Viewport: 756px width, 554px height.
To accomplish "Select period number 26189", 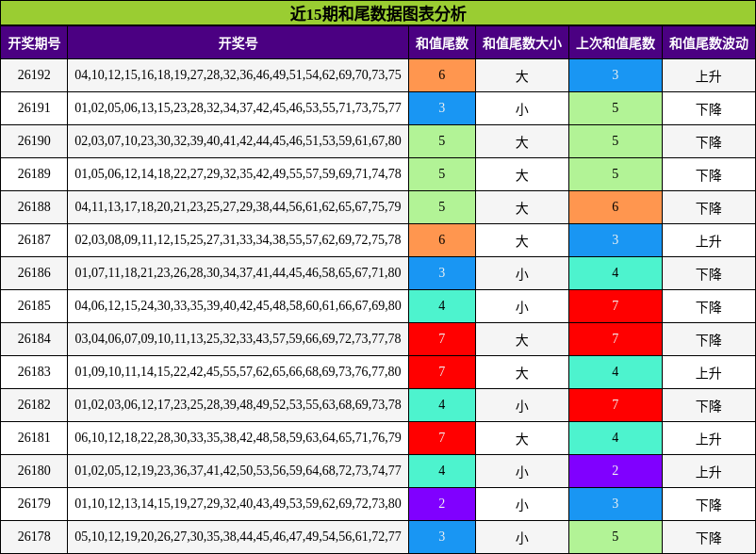I will click(x=34, y=173).
